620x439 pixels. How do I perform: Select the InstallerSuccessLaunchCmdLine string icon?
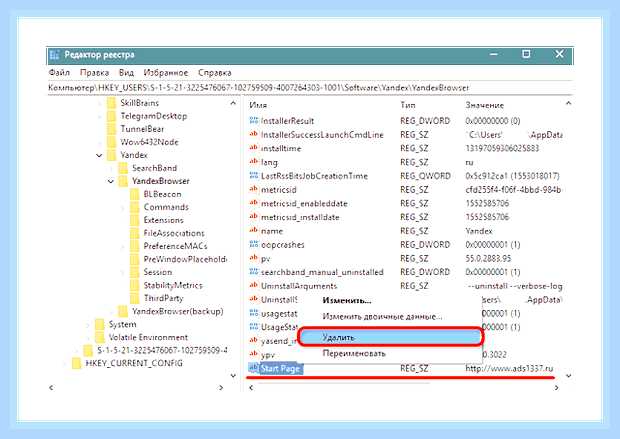coord(253,134)
